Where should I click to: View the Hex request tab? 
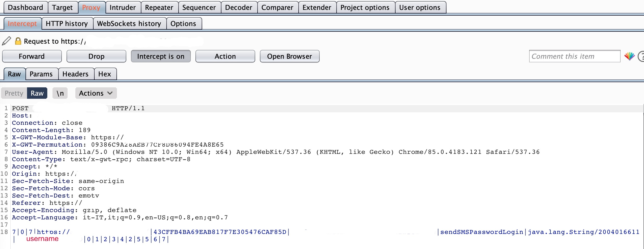click(x=105, y=74)
